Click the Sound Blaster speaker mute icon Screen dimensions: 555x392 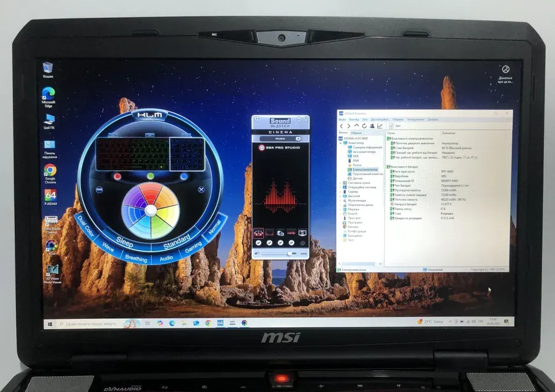click(x=256, y=253)
